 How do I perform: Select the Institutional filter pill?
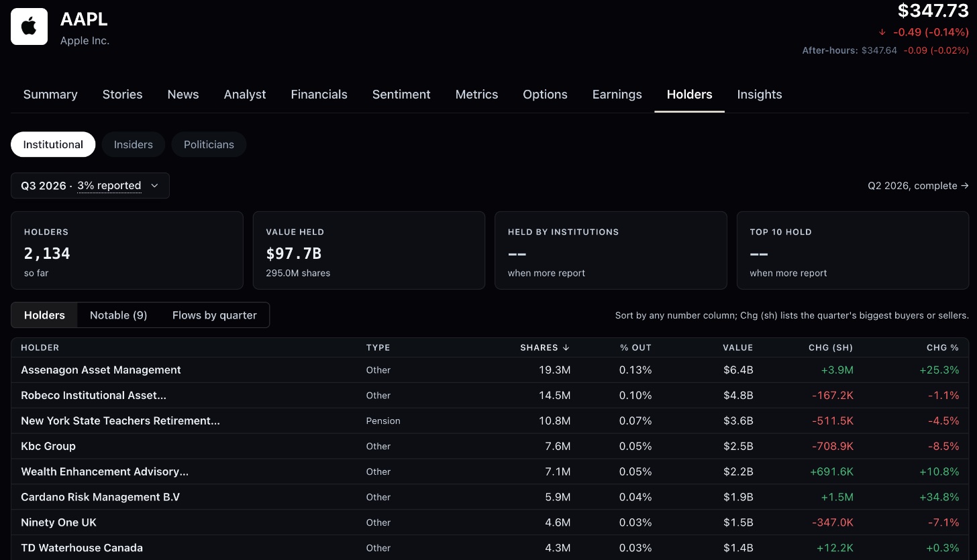[53, 144]
